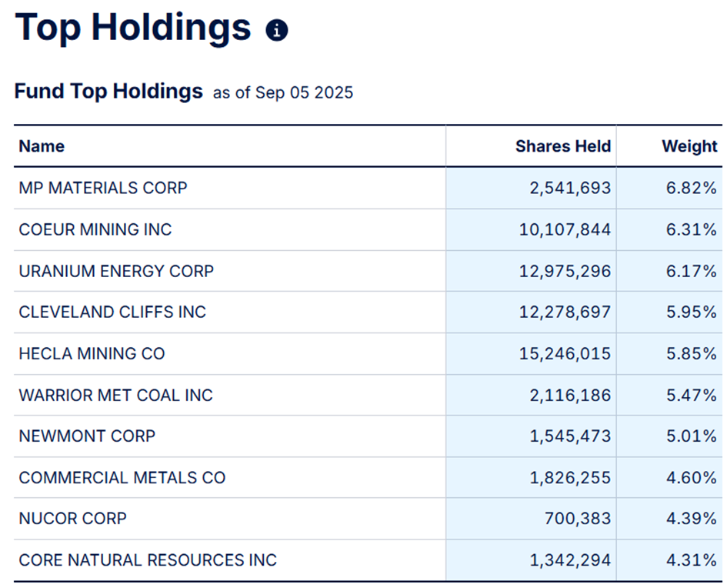Select the 5.95% weight value
Viewport: 727px width, 588px height.
pyautogui.click(x=692, y=312)
